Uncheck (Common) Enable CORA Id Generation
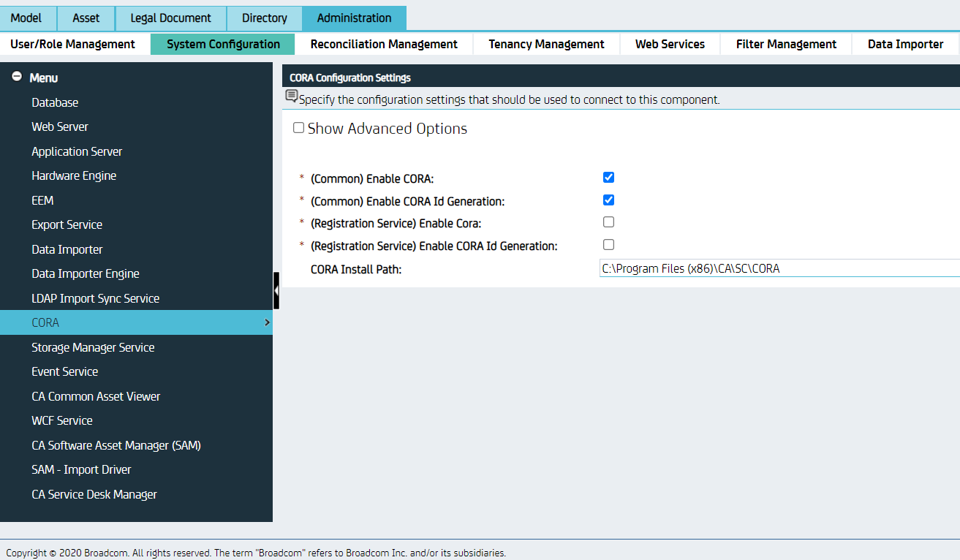This screenshot has height=560, width=960. [608, 200]
